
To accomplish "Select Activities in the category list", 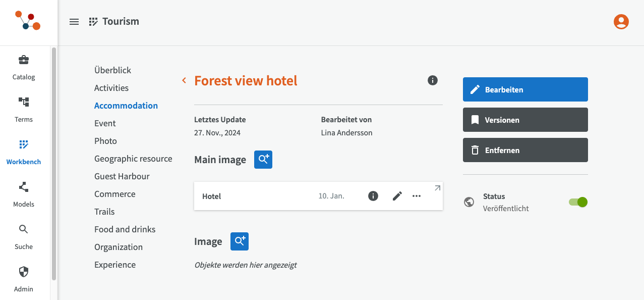I will point(111,88).
